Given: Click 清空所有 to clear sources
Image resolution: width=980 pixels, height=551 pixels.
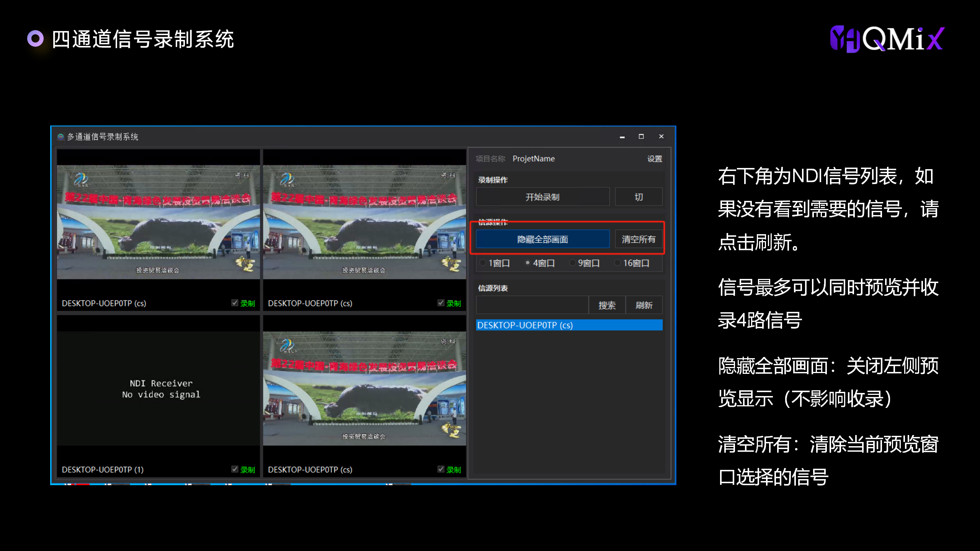Looking at the screenshot, I should click(x=638, y=239).
